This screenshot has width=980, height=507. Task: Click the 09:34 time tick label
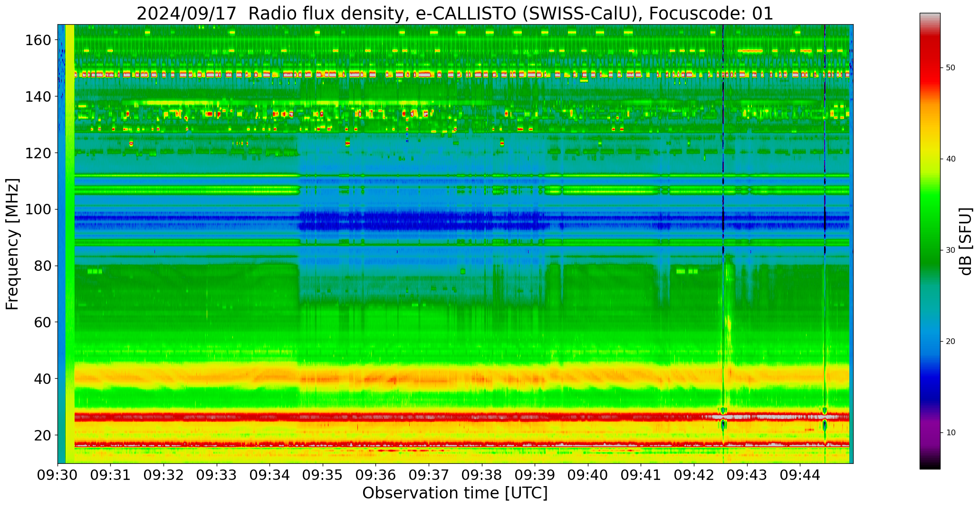(270, 474)
